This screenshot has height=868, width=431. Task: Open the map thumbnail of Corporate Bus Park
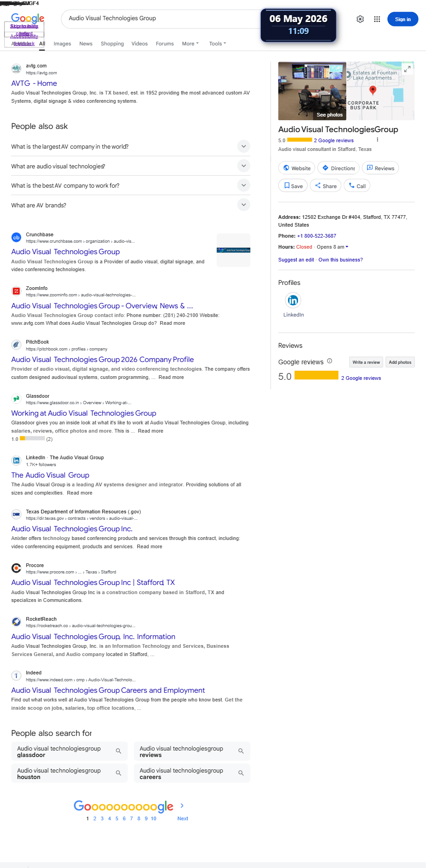click(x=381, y=91)
